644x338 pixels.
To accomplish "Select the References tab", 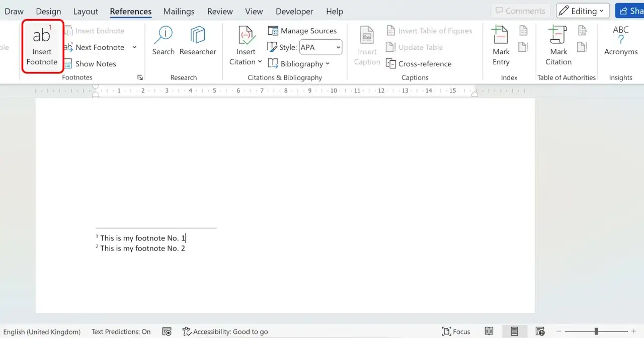I will tap(131, 11).
